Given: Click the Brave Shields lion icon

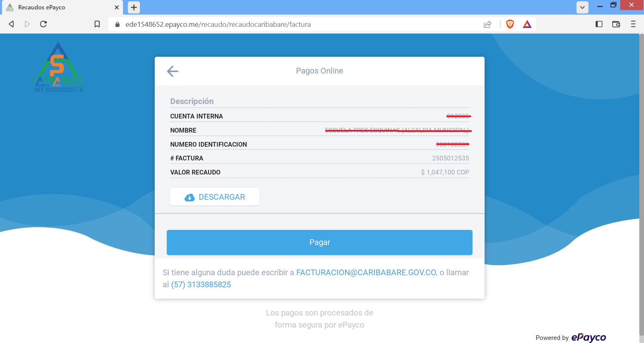Looking at the screenshot, I should click(510, 24).
